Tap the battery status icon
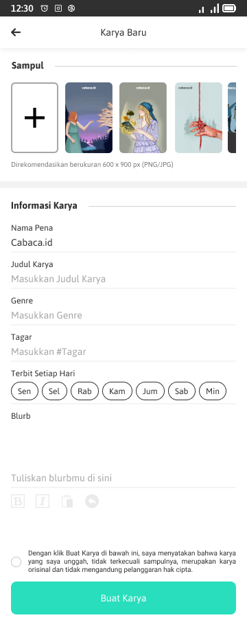247x644 pixels. click(x=229, y=8)
